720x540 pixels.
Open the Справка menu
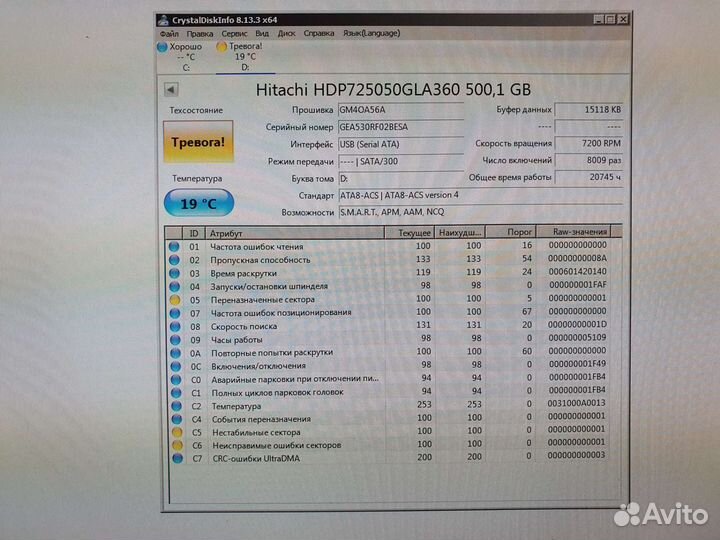pos(319,34)
